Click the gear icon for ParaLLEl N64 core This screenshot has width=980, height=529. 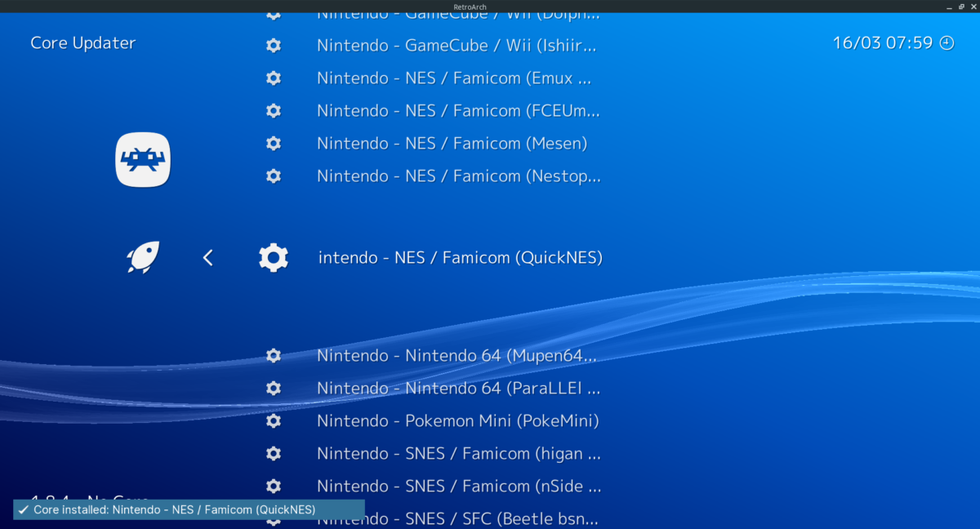click(x=273, y=388)
